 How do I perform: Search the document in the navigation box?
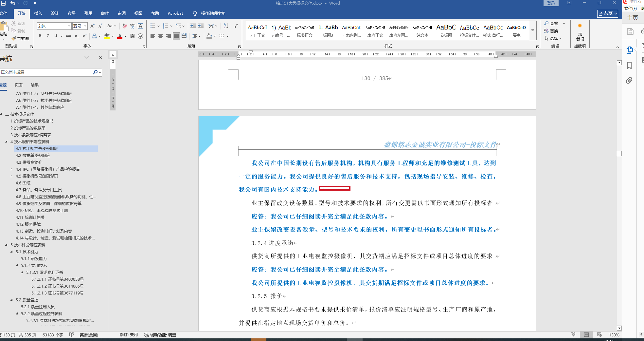pyautogui.click(x=46, y=72)
